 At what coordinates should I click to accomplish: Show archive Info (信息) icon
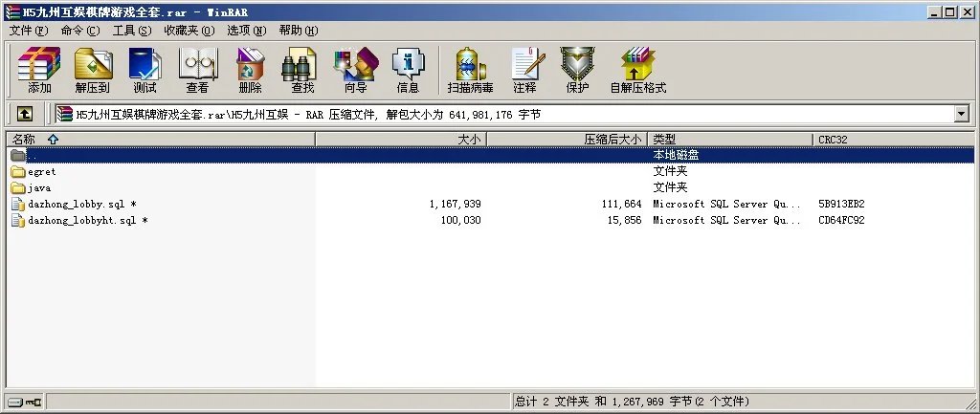point(408,70)
